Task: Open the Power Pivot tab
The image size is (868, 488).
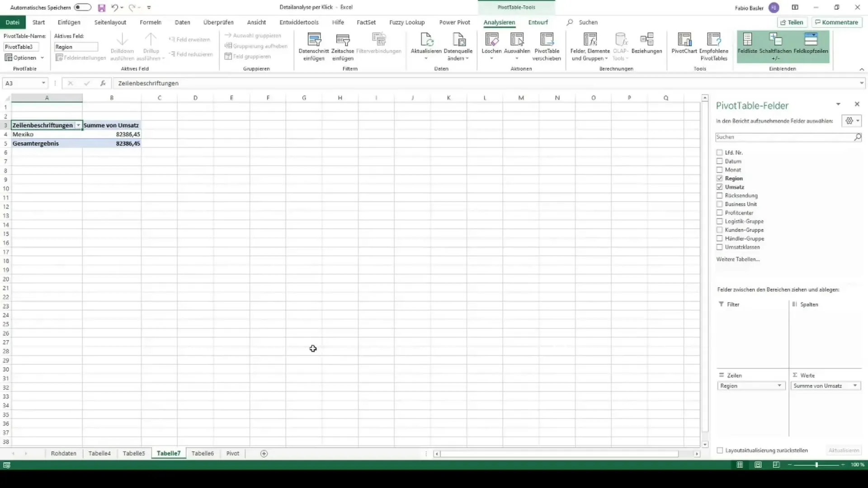Action: pos(454,22)
